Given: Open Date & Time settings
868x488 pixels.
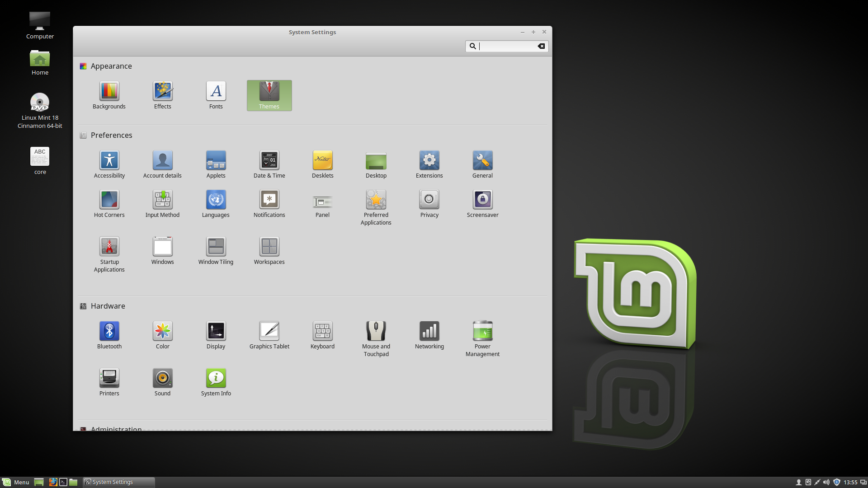Looking at the screenshot, I should click(269, 164).
